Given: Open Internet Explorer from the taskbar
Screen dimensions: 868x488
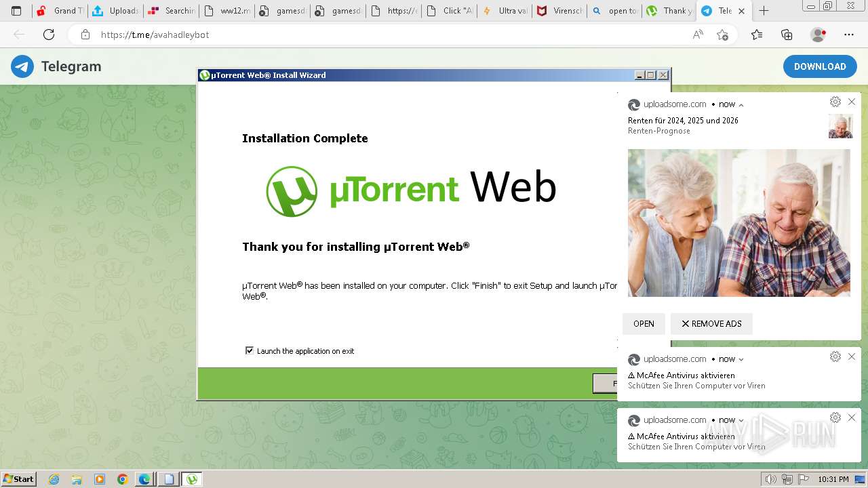Looking at the screenshot, I should click(x=54, y=479).
